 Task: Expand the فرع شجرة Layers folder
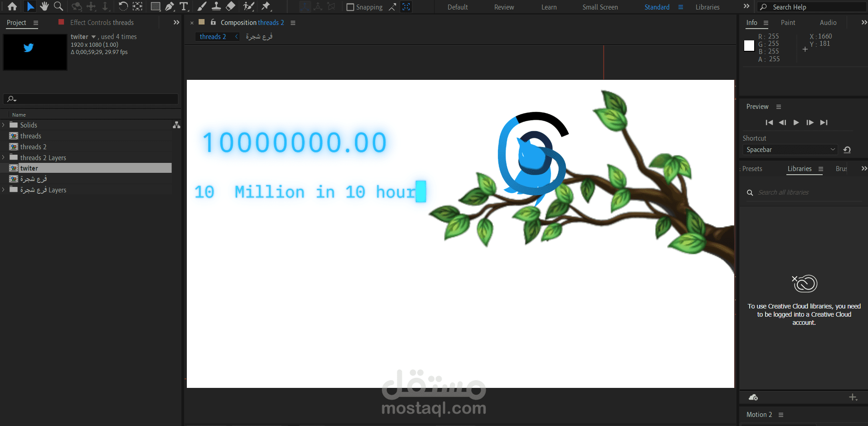(x=4, y=190)
